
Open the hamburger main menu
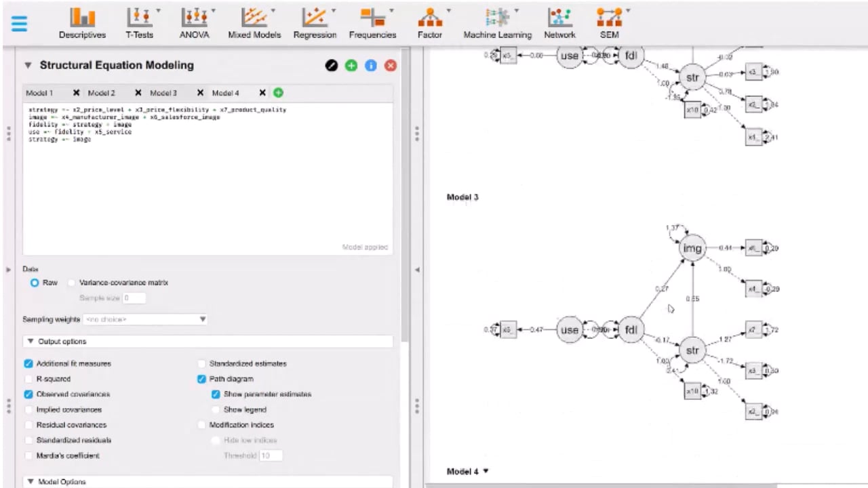pyautogui.click(x=19, y=23)
